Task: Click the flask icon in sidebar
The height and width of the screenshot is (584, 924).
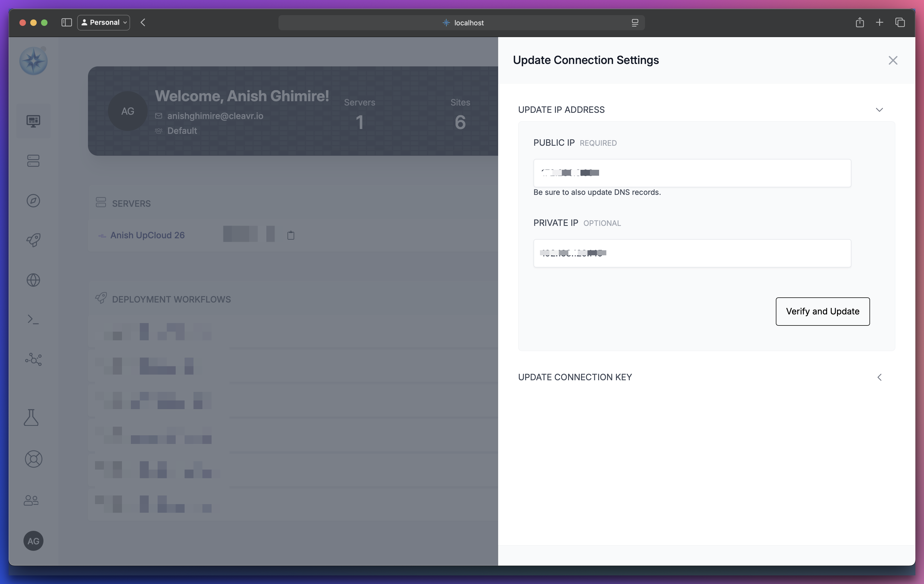Action: pos(31,417)
